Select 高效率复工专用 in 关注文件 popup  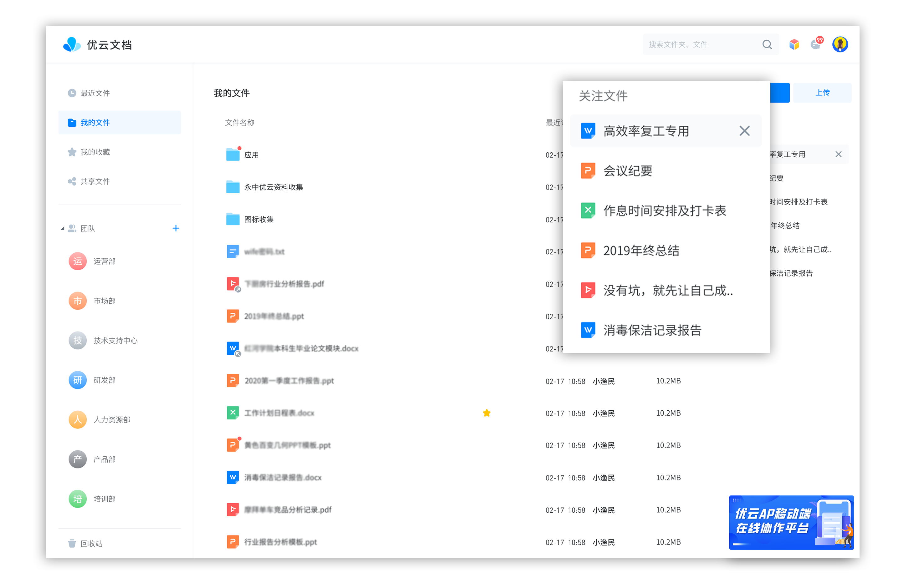coord(665,131)
